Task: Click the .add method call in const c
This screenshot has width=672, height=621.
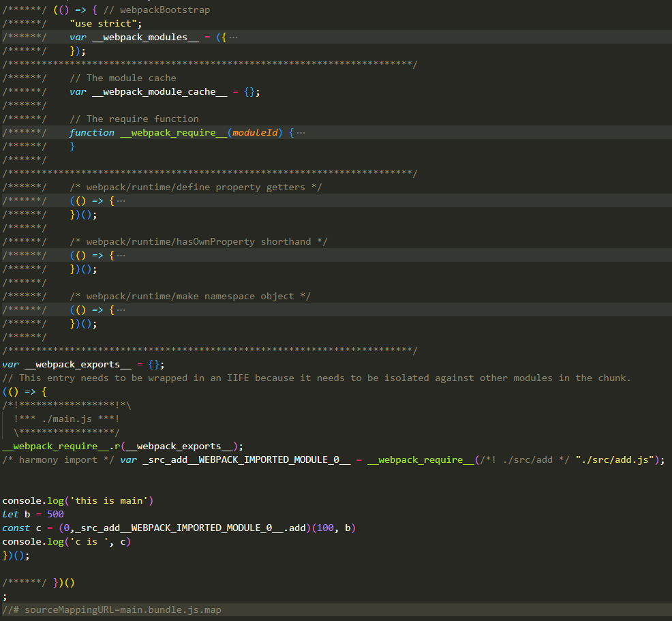Action: (x=296, y=528)
